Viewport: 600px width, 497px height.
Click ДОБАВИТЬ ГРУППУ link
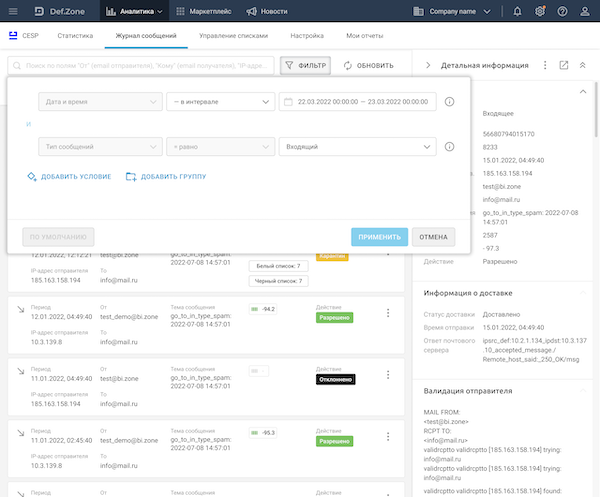pos(166,176)
